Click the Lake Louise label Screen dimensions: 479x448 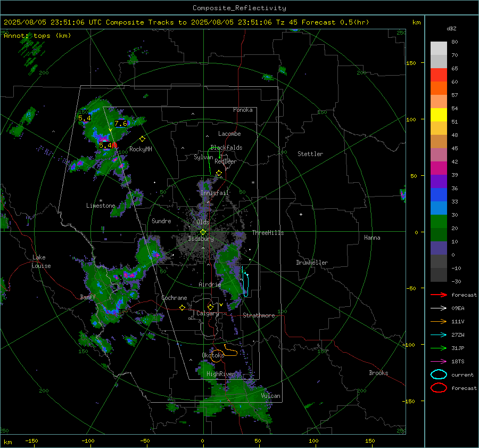tap(41, 262)
